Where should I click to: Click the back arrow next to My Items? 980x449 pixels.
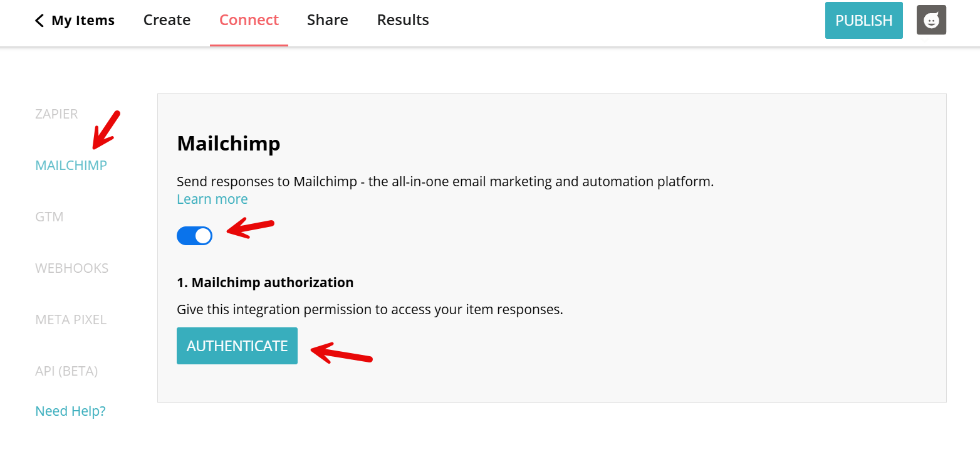pos(39,20)
